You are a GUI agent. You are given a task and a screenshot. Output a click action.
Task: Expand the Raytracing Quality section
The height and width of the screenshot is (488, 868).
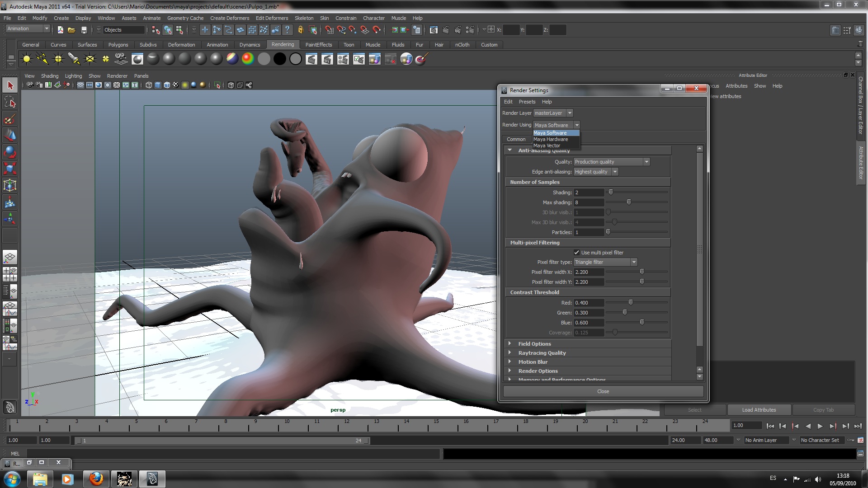click(x=542, y=353)
